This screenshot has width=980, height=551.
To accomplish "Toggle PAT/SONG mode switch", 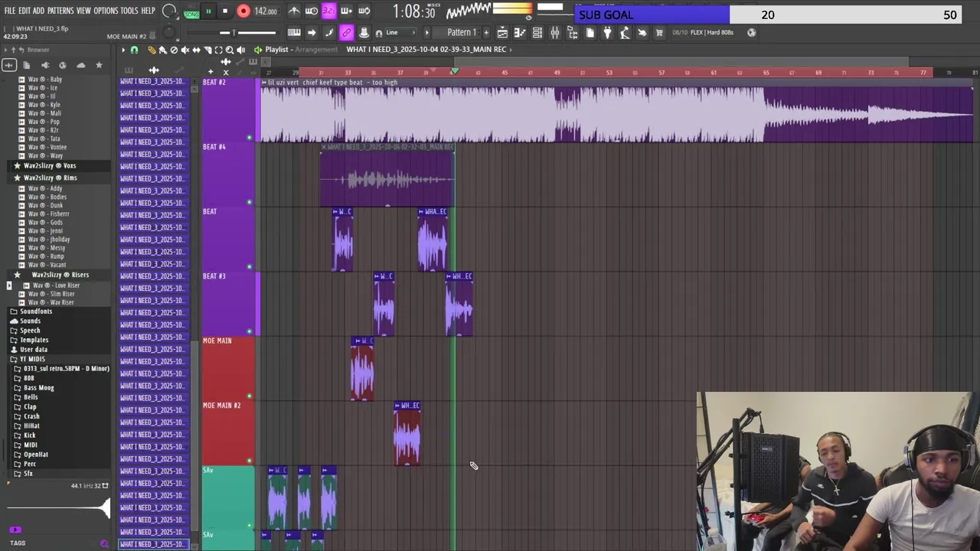I will pos(191,11).
